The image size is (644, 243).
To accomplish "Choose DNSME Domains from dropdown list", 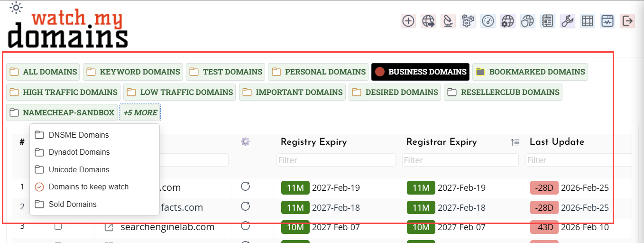I will point(94,135).
